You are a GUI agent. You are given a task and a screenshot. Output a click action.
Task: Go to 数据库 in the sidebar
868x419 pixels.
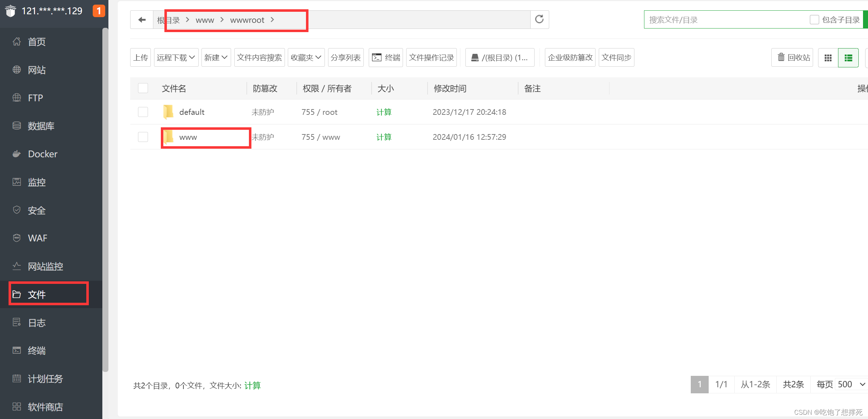(x=41, y=126)
